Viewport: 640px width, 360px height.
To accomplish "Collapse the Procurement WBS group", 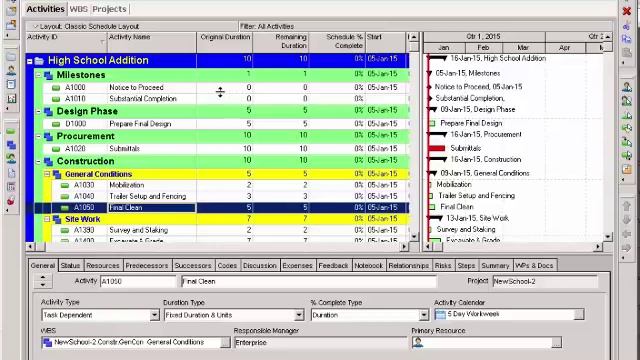I will point(38,136).
